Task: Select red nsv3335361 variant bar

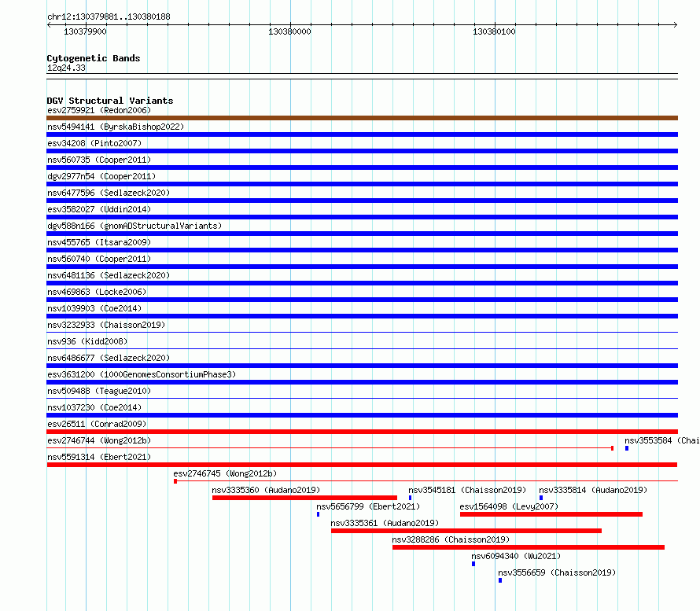Action: click(466, 531)
